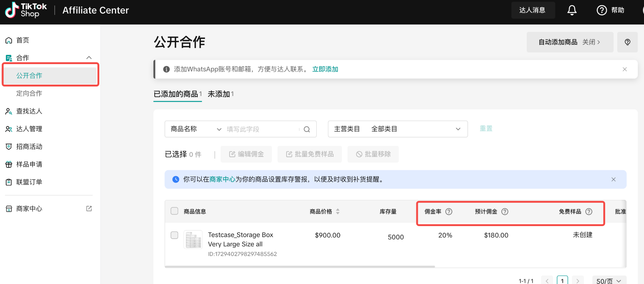Click the search magnifier icon
644x284 pixels.
pyautogui.click(x=307, y=129)
